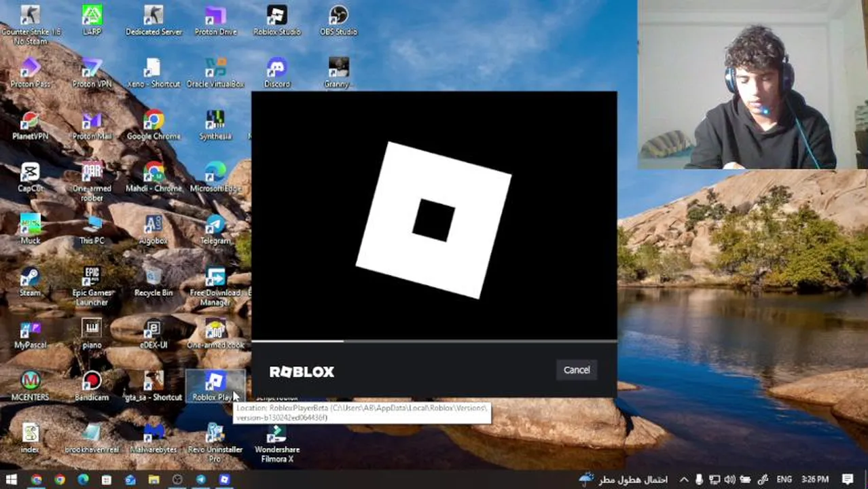Select Oracle VirtualBox desktop icon

click(x=215, y=73)
